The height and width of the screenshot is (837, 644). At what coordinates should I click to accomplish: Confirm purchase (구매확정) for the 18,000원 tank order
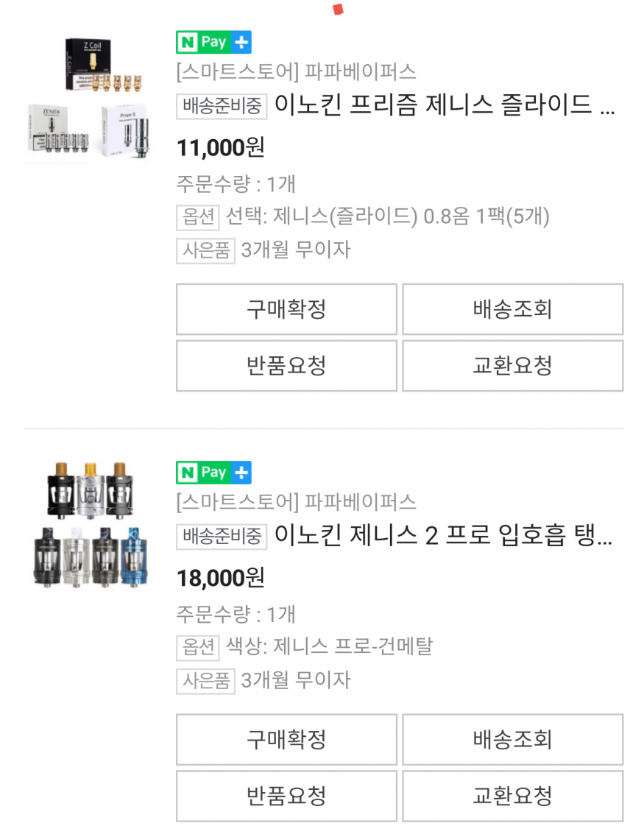[286, 739]
